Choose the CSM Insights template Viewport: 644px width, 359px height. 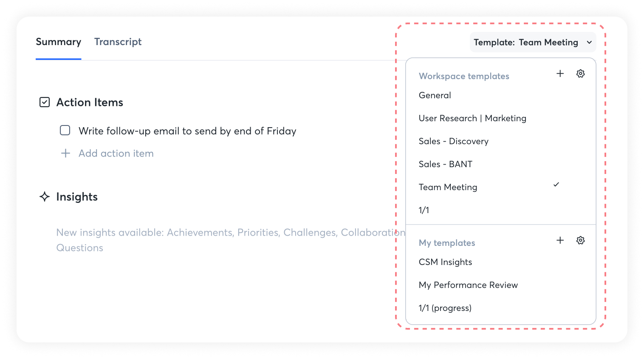click(445, 262)
